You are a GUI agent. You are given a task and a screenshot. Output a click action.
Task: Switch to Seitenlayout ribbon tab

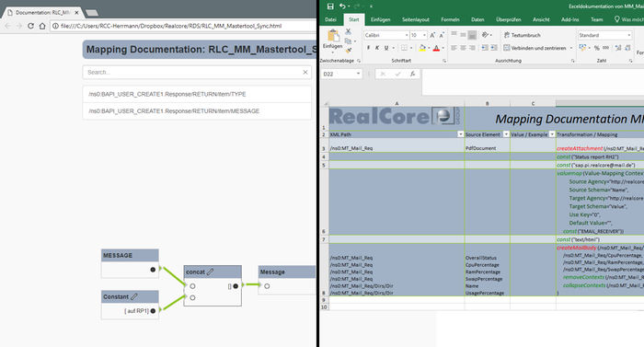pyautogui.click(x=416, y=19)
